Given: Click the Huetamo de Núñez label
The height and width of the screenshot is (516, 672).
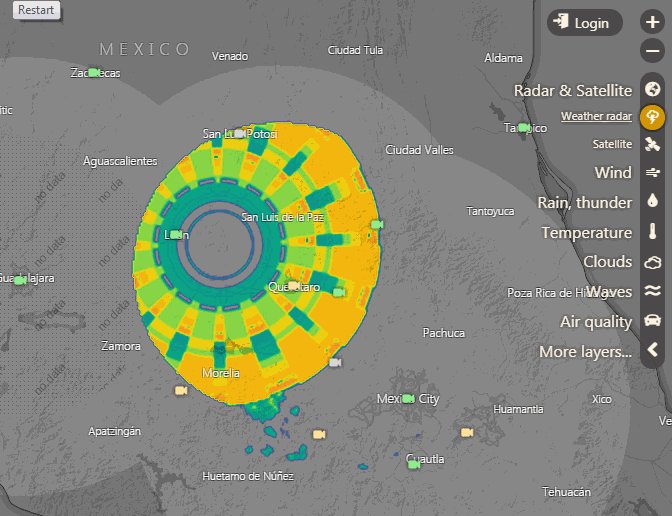Looking at the screenshot, I should (x=248, y=476).
